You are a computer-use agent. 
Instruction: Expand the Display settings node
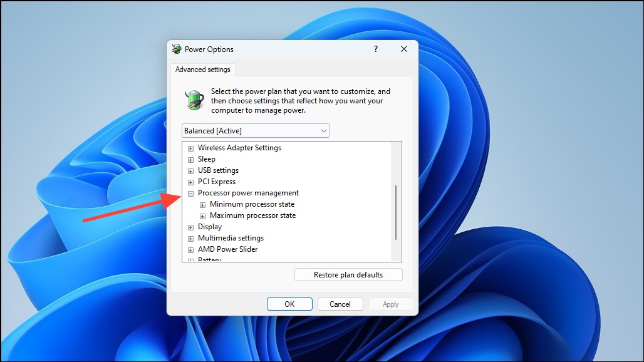(x=190, y=227)
